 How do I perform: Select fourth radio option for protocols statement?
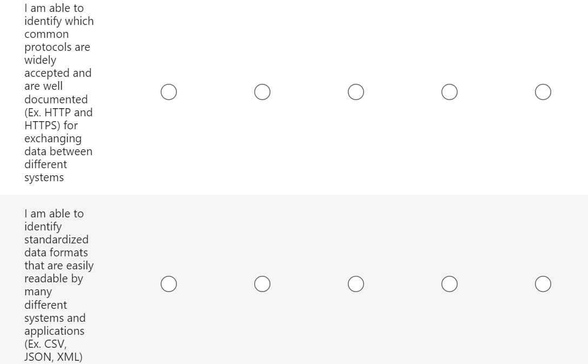(x=450, y=92)
